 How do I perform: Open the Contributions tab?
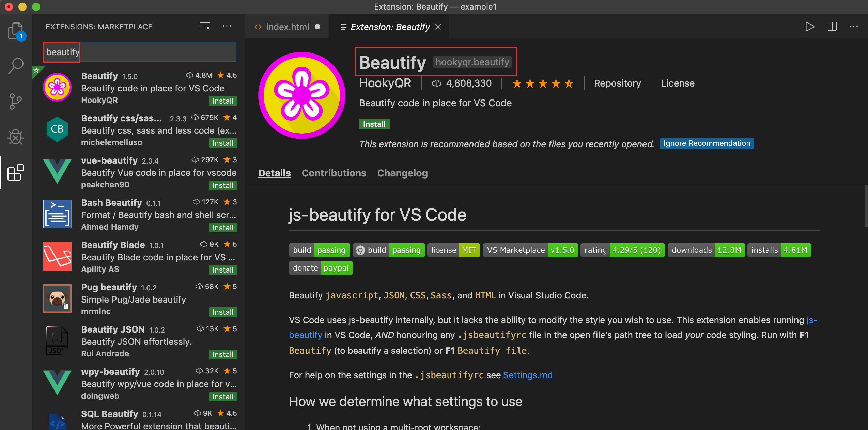click(334, 173)
